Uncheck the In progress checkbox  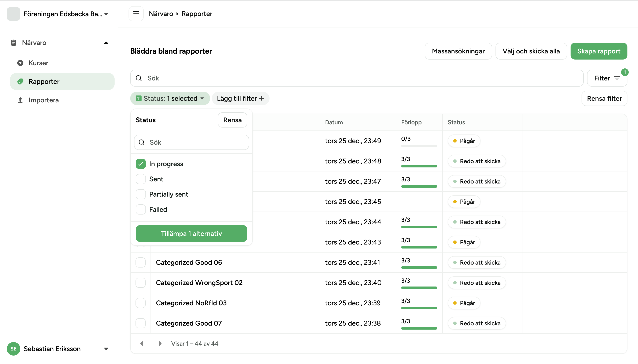coord(141,164)
